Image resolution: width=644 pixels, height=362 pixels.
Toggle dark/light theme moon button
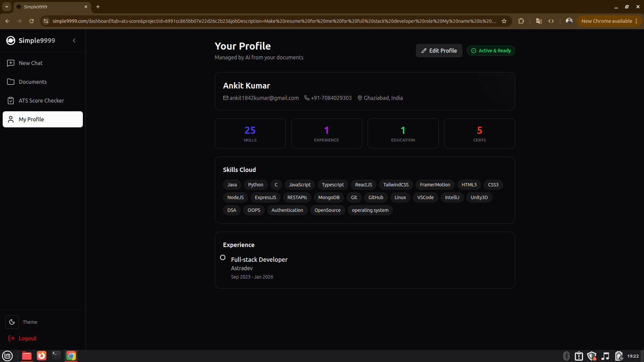(x=12, y=322)
